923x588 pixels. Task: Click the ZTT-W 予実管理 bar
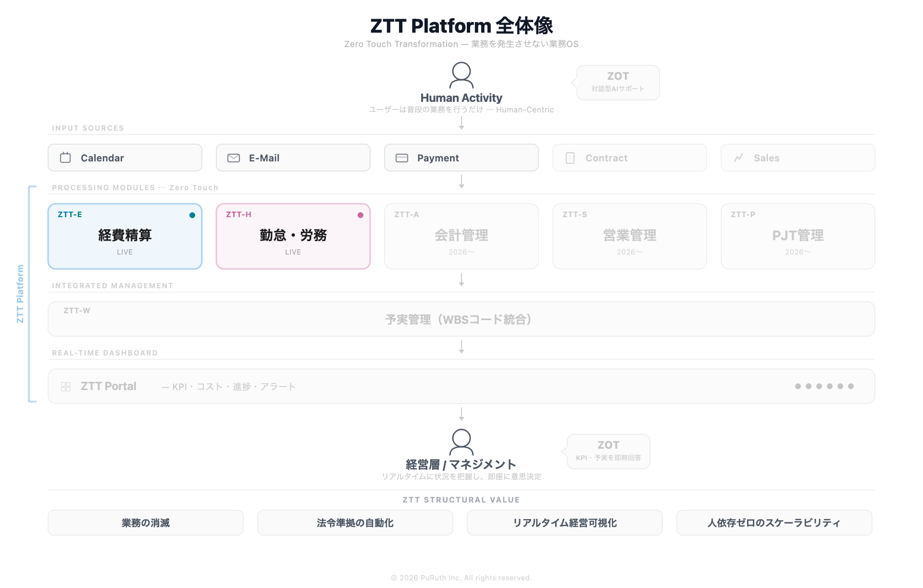coord(461,319)
